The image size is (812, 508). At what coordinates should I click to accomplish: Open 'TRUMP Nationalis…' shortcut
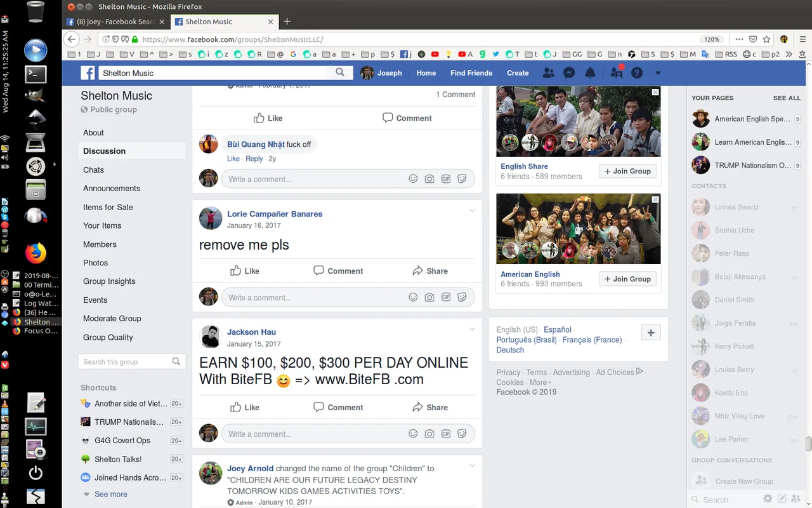129,422
